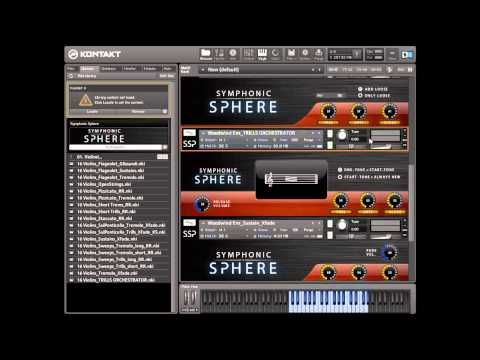Click the Native Instruments logo at toolbar end
This screenshot has height=360, width=480.
(407, 54)
